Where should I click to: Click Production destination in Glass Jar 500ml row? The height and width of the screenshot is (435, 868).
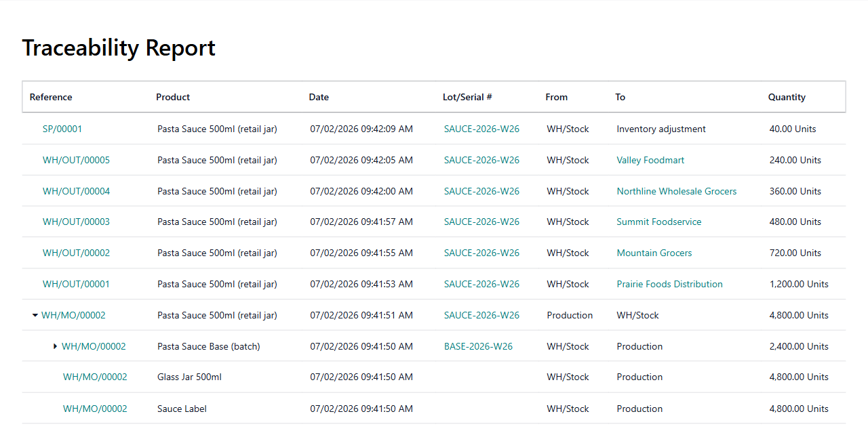click(639, 377)
